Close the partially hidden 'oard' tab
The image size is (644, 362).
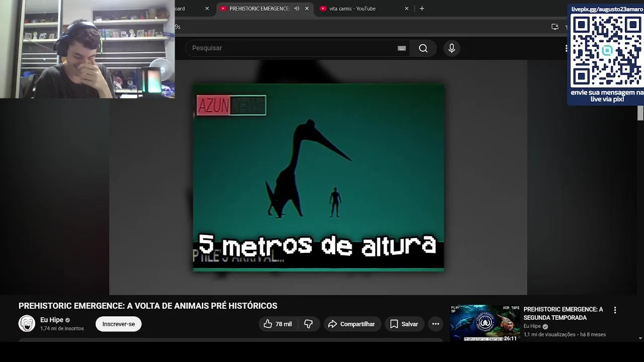tap(207, 9)
